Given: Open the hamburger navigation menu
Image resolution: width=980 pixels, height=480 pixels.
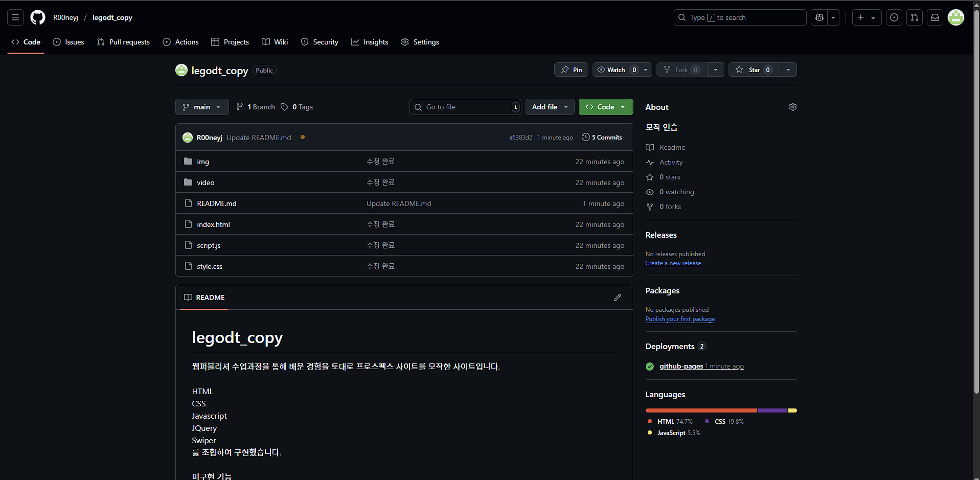Looking at the screenshot, I should click(15, 17).
